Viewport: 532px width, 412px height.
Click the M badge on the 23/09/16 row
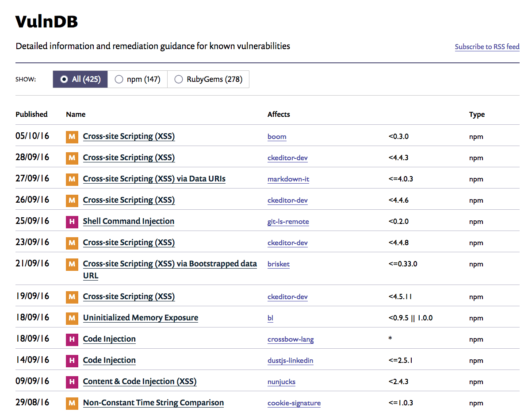[x=72, y=243]
